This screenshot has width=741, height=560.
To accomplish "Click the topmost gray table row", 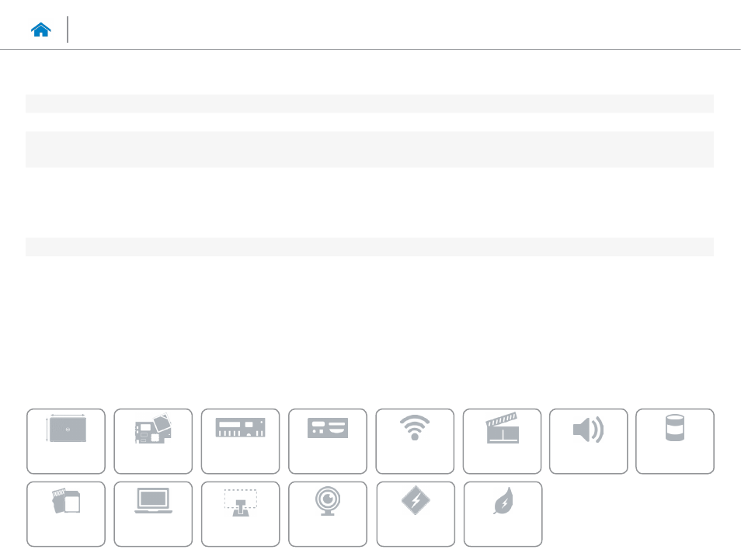I will tap(370, 103).
